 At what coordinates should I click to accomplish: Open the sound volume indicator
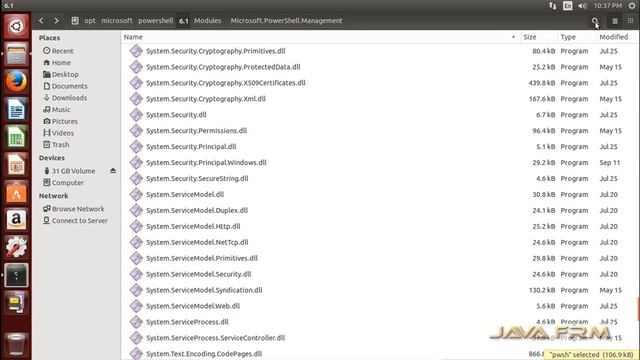coord(582,6)
